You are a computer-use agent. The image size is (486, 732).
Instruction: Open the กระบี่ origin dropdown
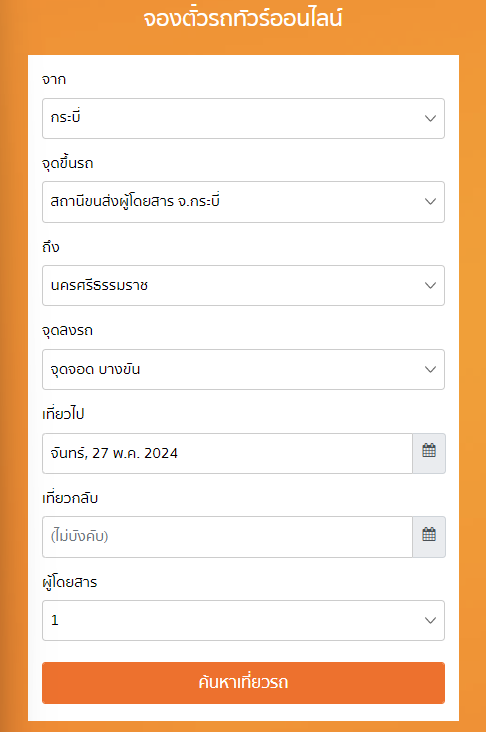point(243,119)
